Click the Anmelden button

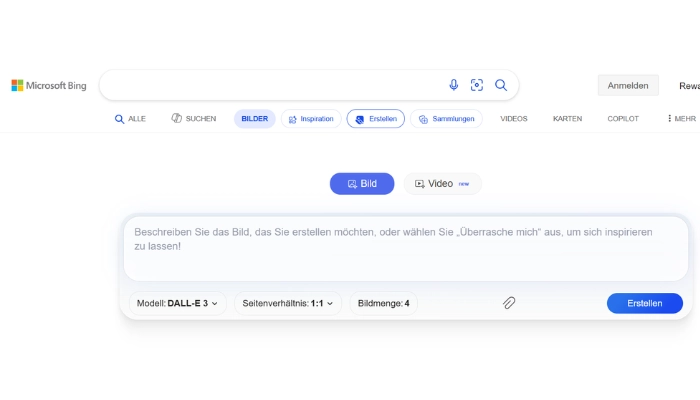pyautogui.click(x=628, y=85)
